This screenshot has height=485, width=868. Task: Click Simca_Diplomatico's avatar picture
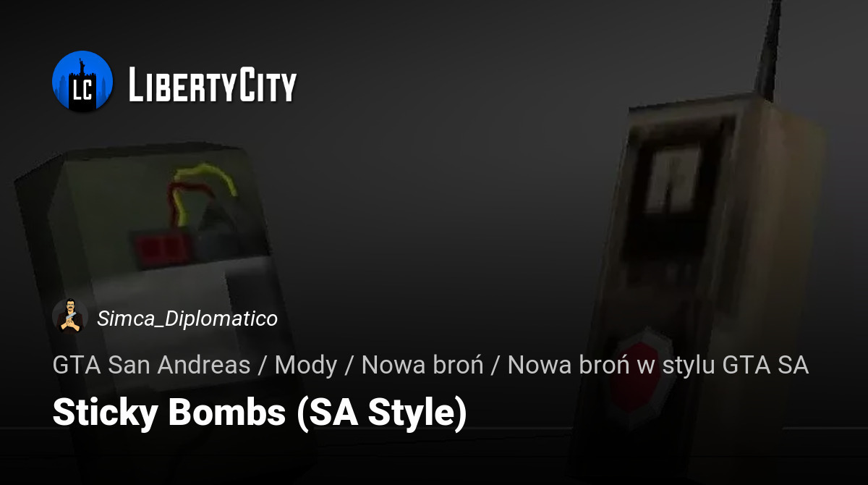coord(70,317)
